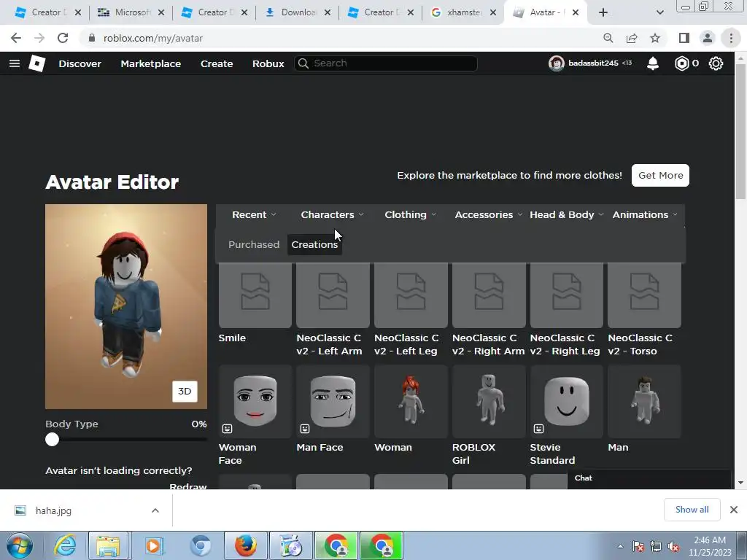
Task: Expand the Characters category dropdown
Action: tap(332, 215)
